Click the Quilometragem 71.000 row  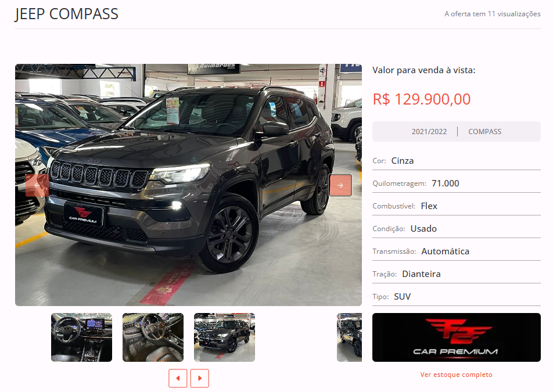457,184
